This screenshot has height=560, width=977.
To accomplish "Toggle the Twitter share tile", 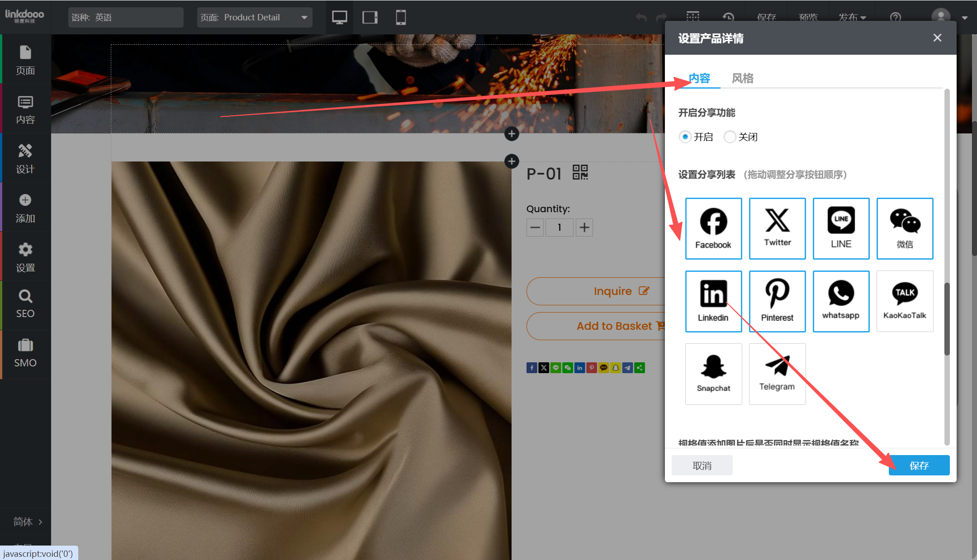I will [777, 228].
